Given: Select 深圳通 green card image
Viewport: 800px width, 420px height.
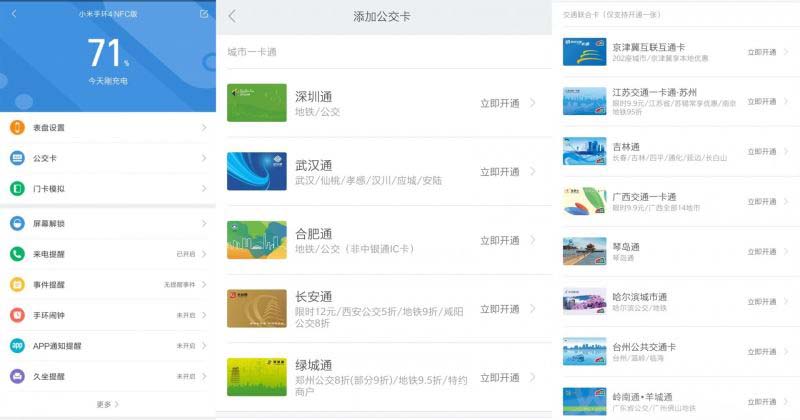Looking at the screenshot, I should click(257, 103).
